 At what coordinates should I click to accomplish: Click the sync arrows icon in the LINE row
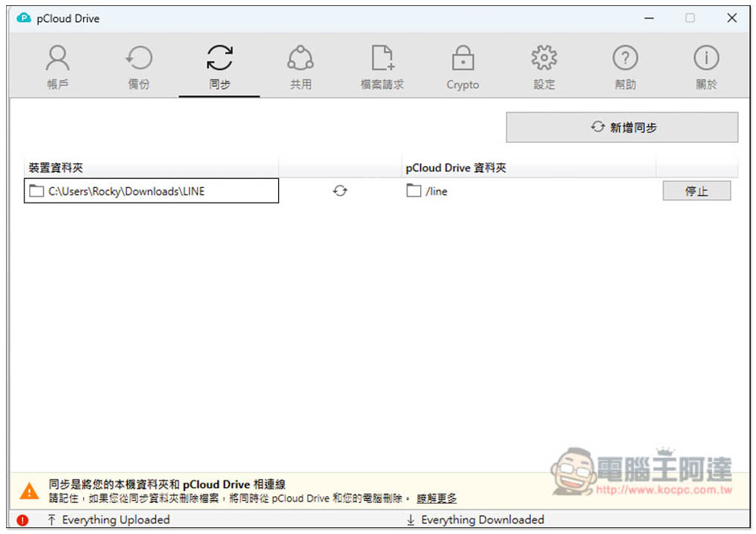340,190
